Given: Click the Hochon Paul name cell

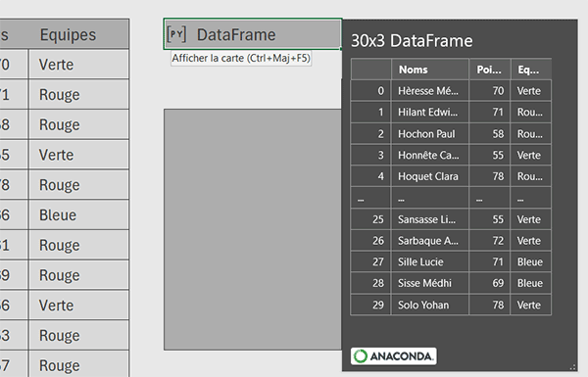Looking at the screenshot, I should (430, 134).
